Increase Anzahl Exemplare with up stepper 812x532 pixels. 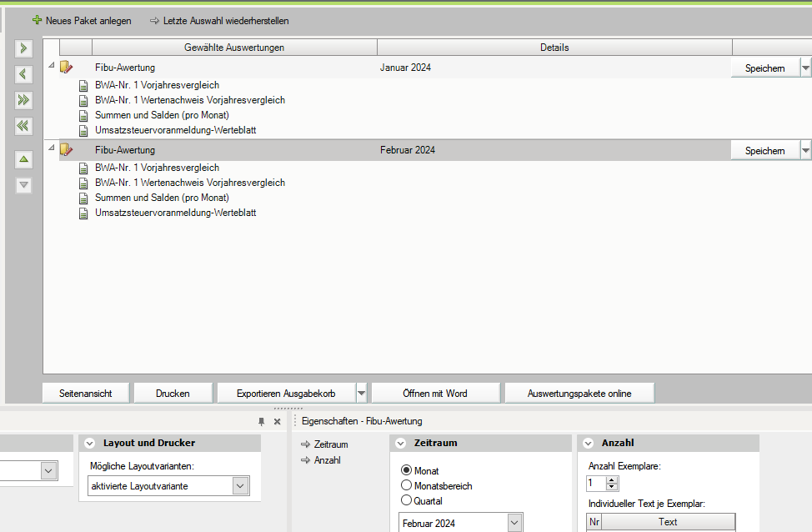[612, 479]
